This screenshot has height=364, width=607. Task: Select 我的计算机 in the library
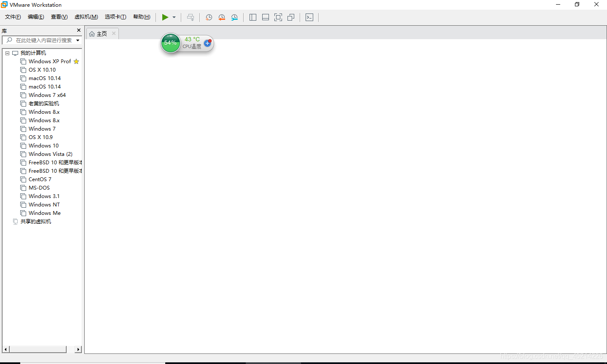(x=33, y=53)
